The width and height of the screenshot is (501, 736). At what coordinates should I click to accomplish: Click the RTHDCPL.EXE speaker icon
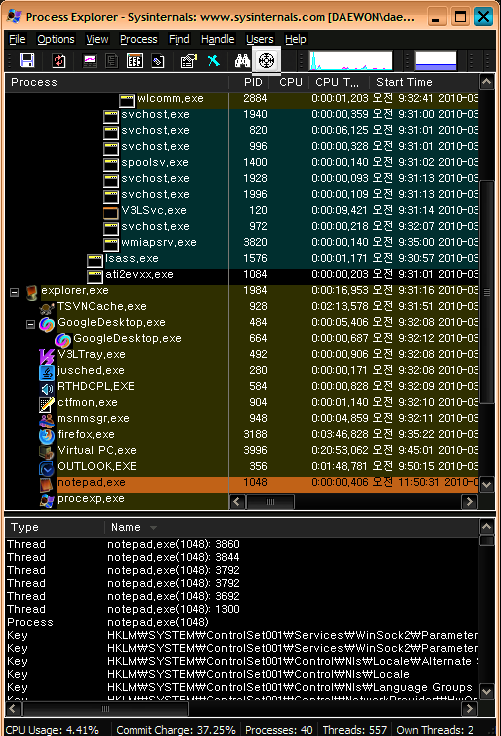pos(47,388)
